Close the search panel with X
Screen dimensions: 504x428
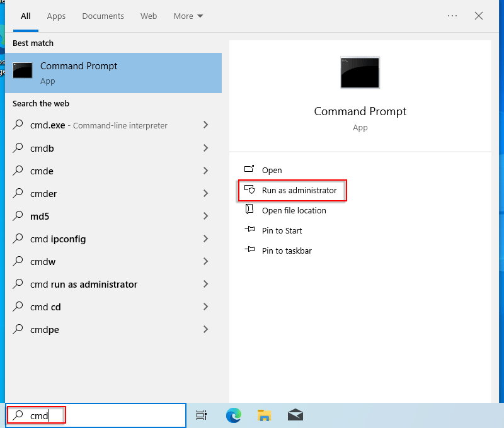click(x=479, y=16)
